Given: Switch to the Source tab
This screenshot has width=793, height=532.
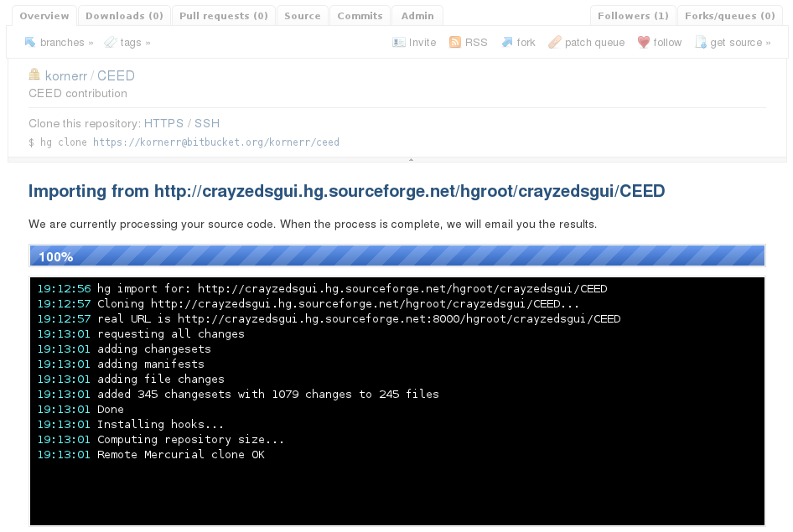Looking at the screenshot, I should [303, 16].
